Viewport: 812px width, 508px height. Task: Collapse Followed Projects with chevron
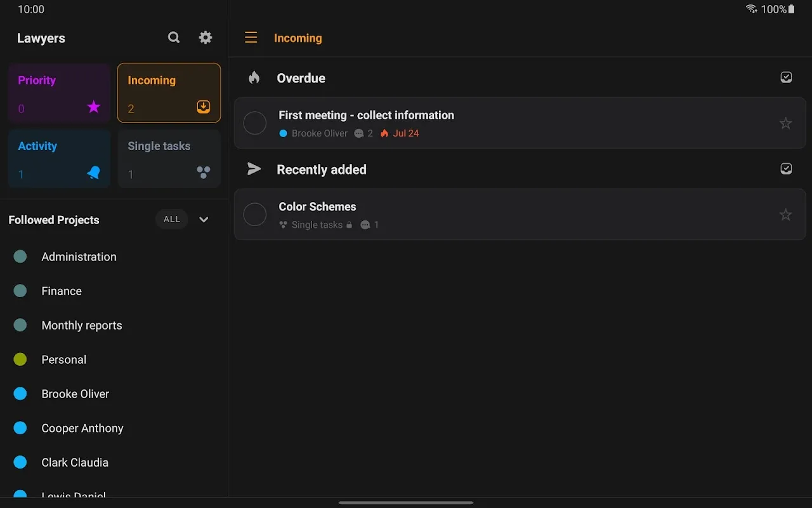[204, 220]
